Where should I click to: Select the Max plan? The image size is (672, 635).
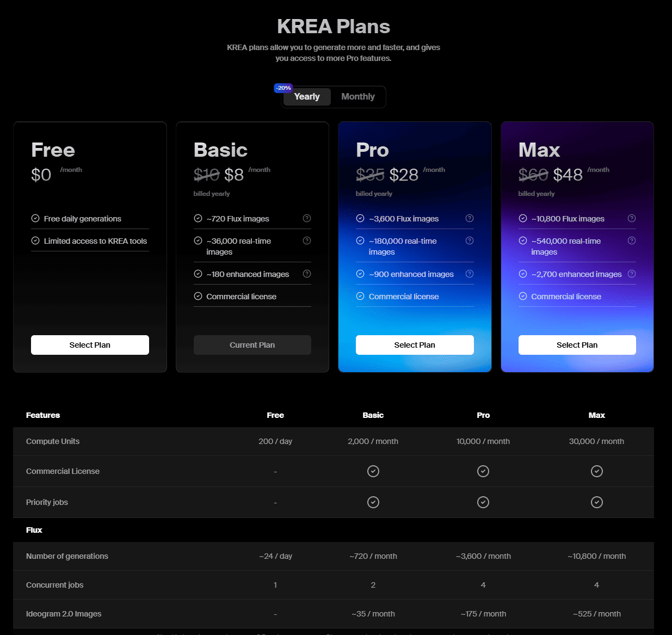tap(577, 345)
